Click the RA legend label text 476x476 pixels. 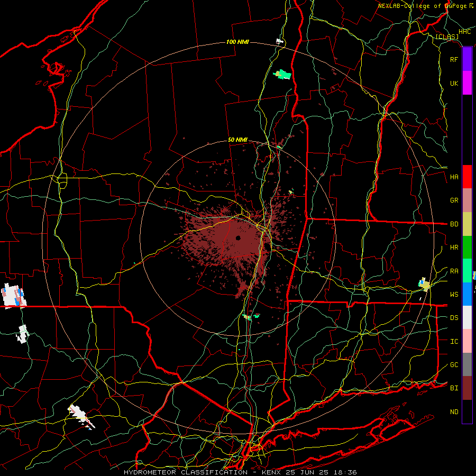point(454,271)
